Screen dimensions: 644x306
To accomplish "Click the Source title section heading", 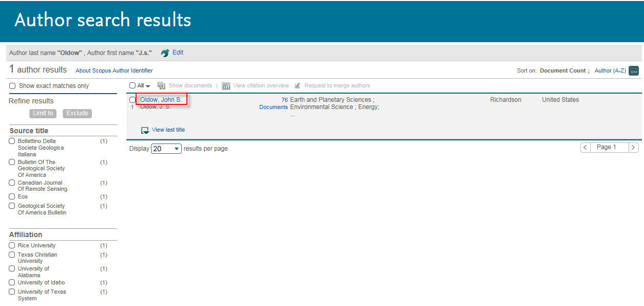I will [29, 131].
